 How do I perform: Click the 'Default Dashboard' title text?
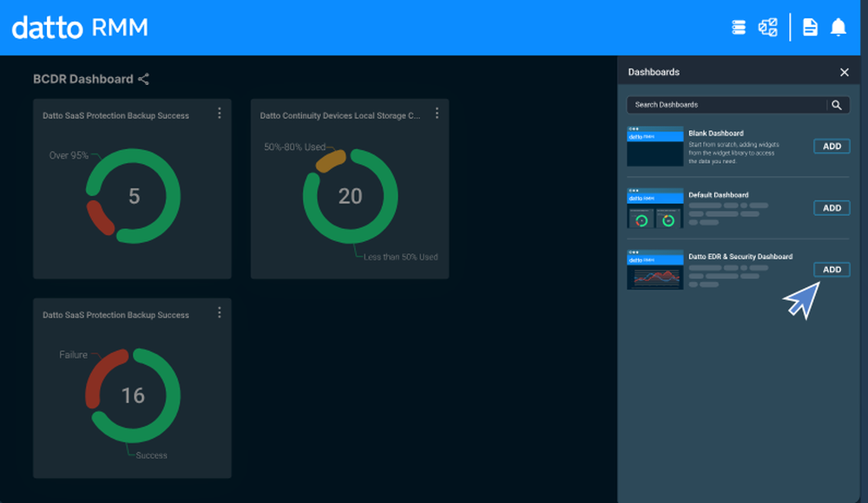pyautogui.click(x=718, y=195)
